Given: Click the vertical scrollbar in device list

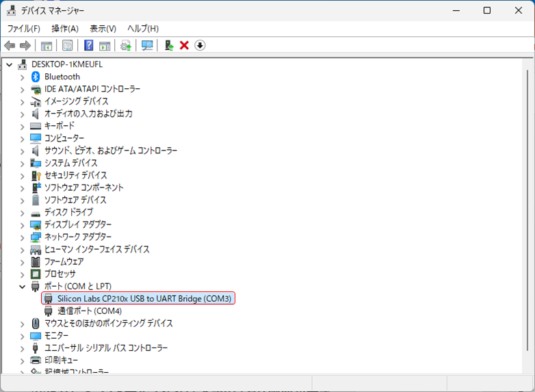Looking at the screenshot, I should click(527, 205).
